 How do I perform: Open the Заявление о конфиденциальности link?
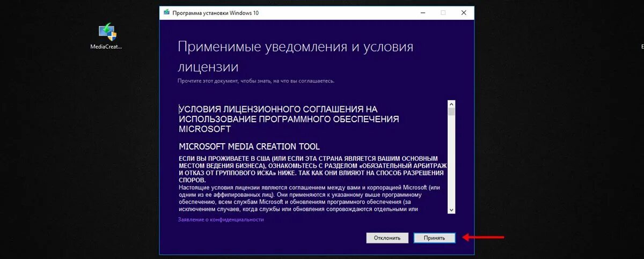(221, 220)
